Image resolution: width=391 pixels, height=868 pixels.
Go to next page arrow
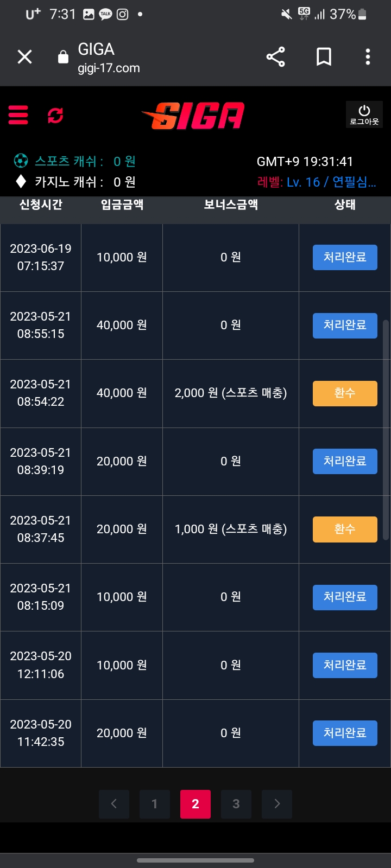pyautogui.click(x=277, y=803)
